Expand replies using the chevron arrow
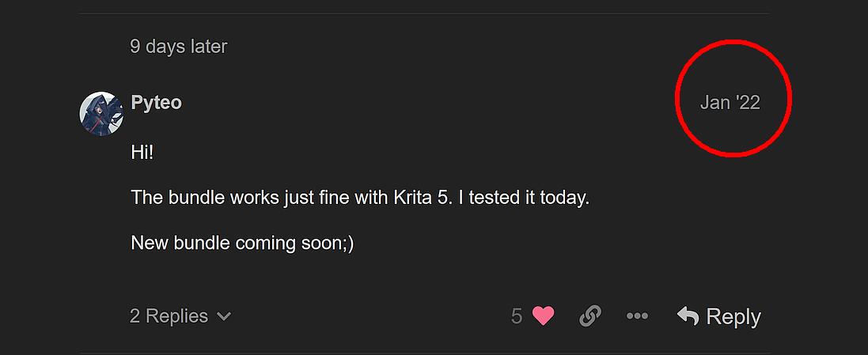868x355 pixels. 224,317
